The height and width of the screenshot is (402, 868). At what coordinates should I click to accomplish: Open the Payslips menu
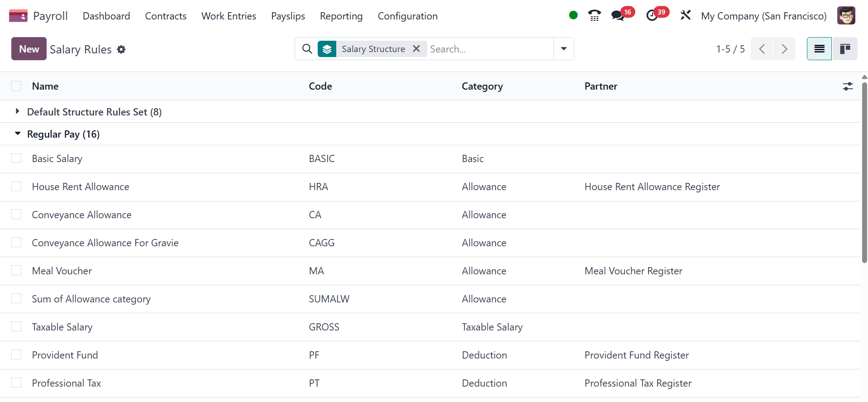pos(288,16)
